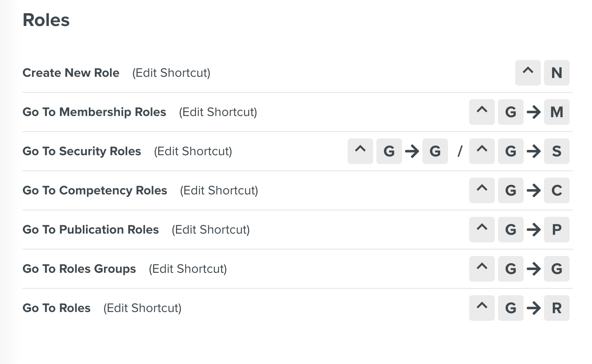Click the Roles section heading
Viewport: 592px width, 364px height.
click(x=46, y=20)
